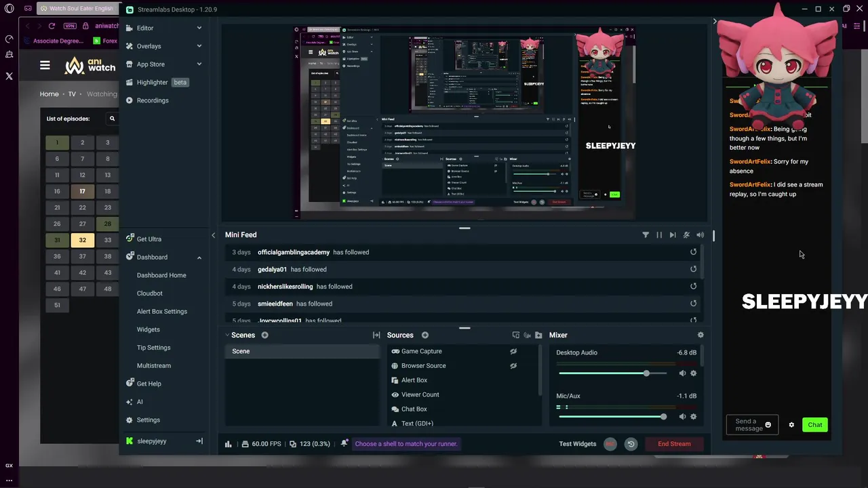This screenshot has width=868, height=488.
Task: Show the hidden Game Capture source
Action: pos(513,351)
